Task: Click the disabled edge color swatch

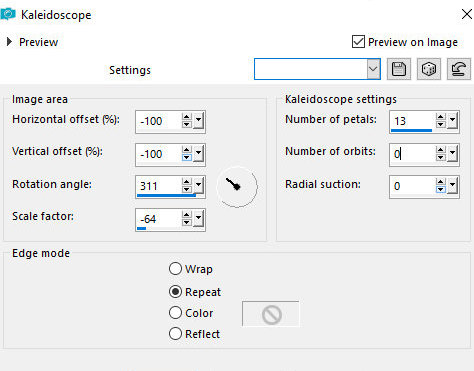Action: [x=271, y=314]
